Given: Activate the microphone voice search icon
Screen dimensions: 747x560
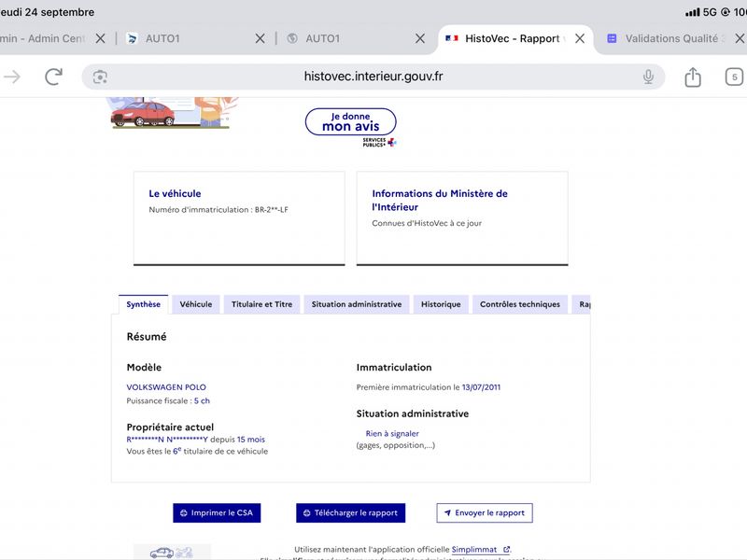Looking at the screenshot, I should pos(648,77).
